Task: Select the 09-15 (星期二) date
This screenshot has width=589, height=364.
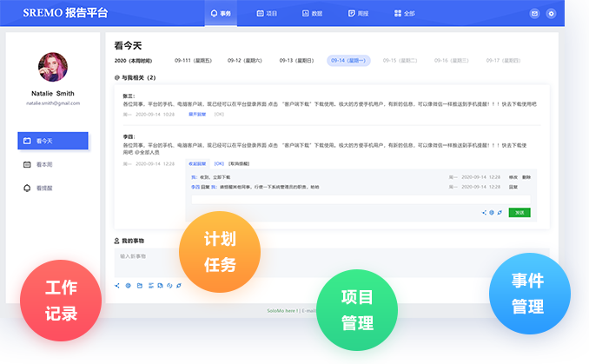Action: [400, 61]
